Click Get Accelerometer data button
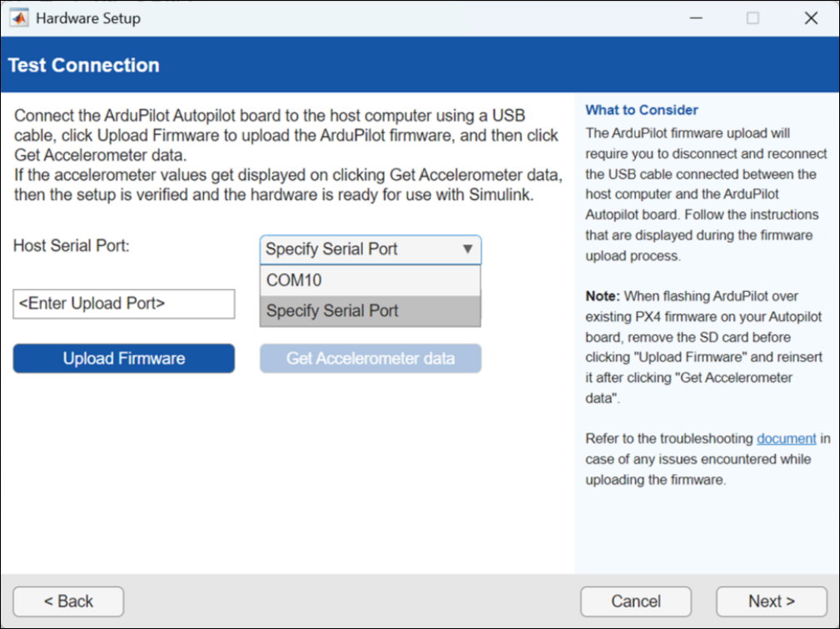The image size is (840, 629). coord(370,358)
